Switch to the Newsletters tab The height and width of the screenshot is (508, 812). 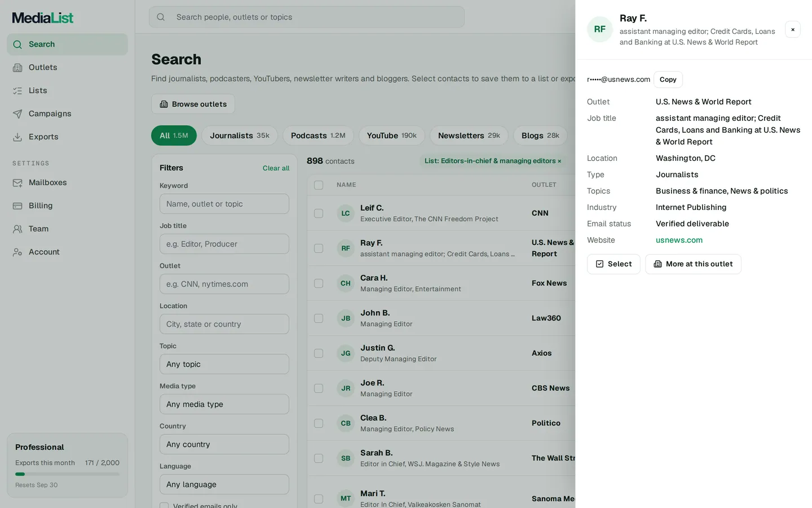click(469, 135)
